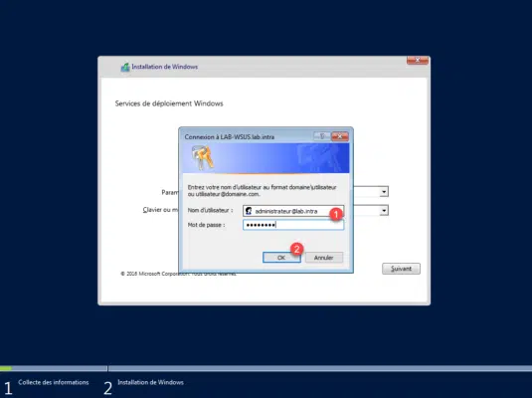This screenshot has width=532, height=398.
Task: Click the Installation de Windows title icon
Action: coord(125,68)
